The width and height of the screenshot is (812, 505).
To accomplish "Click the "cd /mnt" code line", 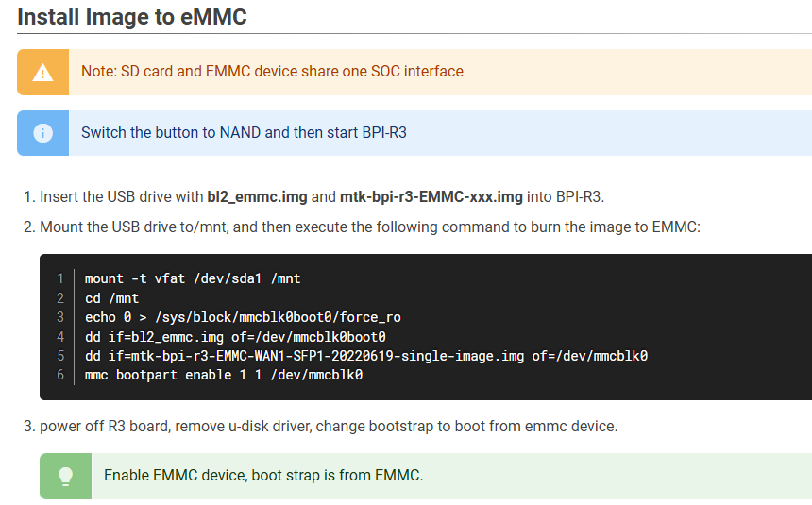I will click(112, 298).
